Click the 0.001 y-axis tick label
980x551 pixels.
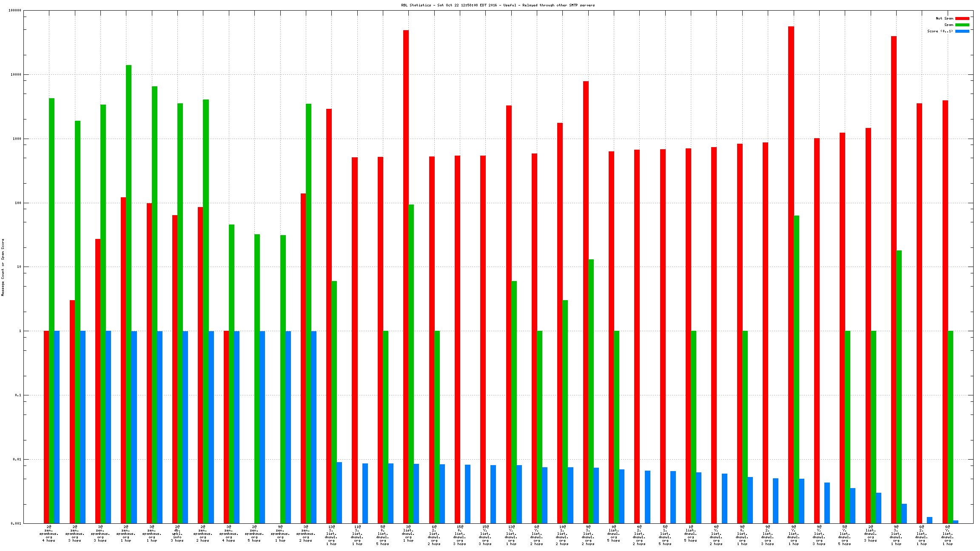(x=16, y=523)
